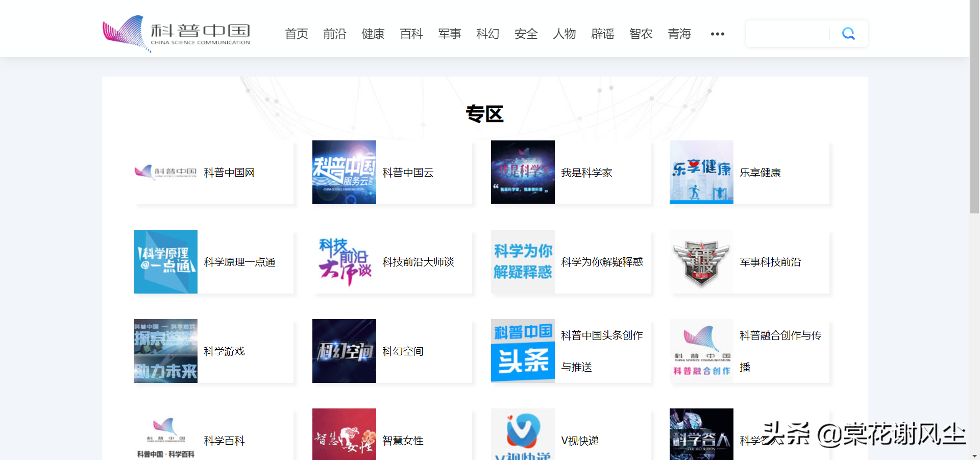Open the 科普中国头条创作与推送 link
980x460 pixels.
(x=602, y=351)
